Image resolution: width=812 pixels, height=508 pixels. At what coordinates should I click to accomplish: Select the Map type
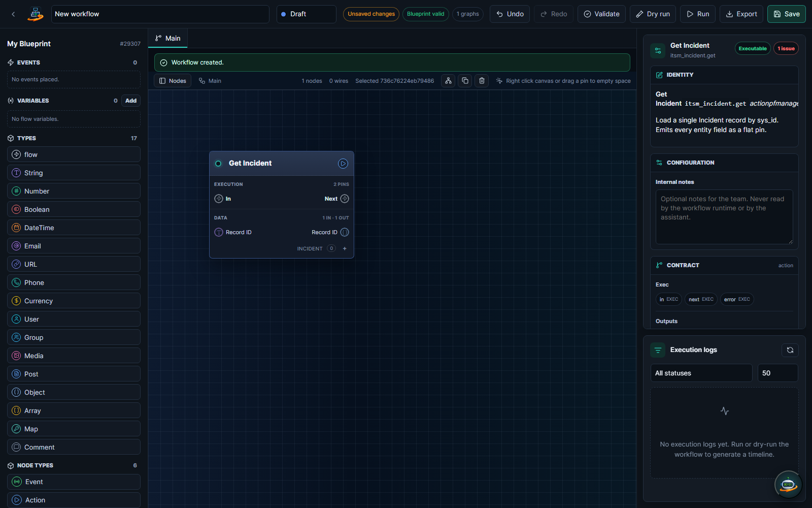click(x=74, y=429)
